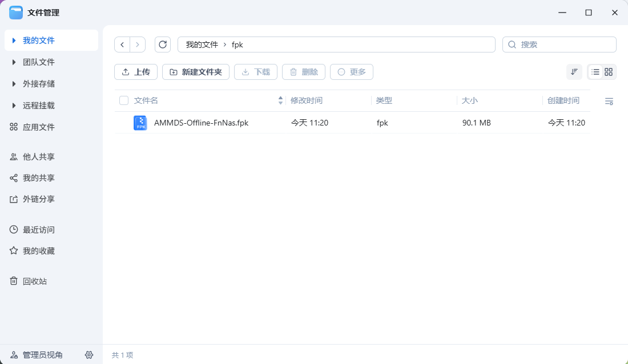Select the FPK file icon of AMMDS-Offline-FnNas.fpk
The height and width of the screenshot is (364, 628).
coord(140,123)
